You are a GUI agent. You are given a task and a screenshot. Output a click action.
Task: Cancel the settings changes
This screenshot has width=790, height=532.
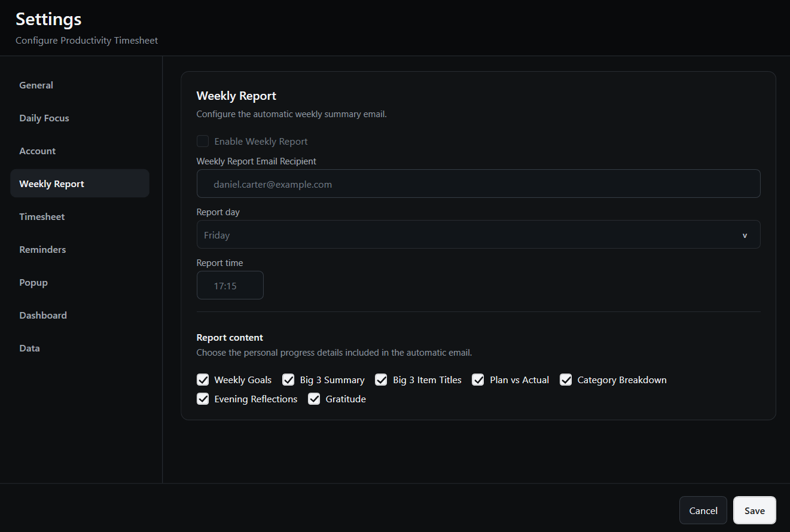pos(703,510)
